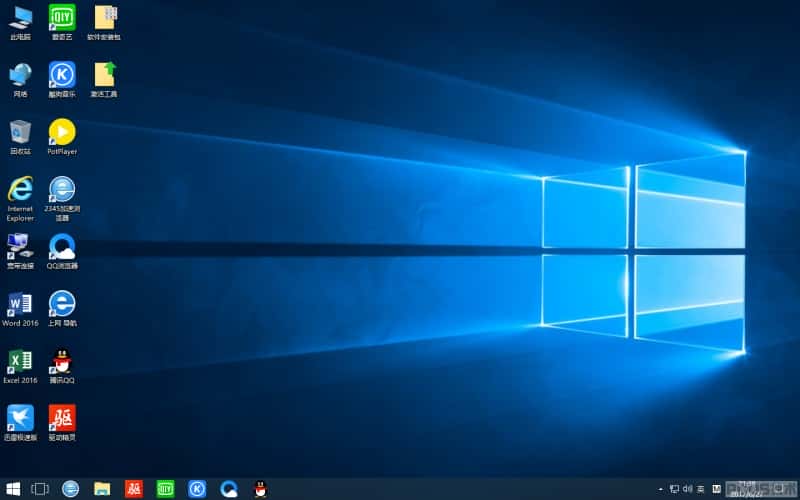The width and height of the screenshot is (800, 500).
Task: Open the activation tools folder with green arrow
Action: (104, 80)
